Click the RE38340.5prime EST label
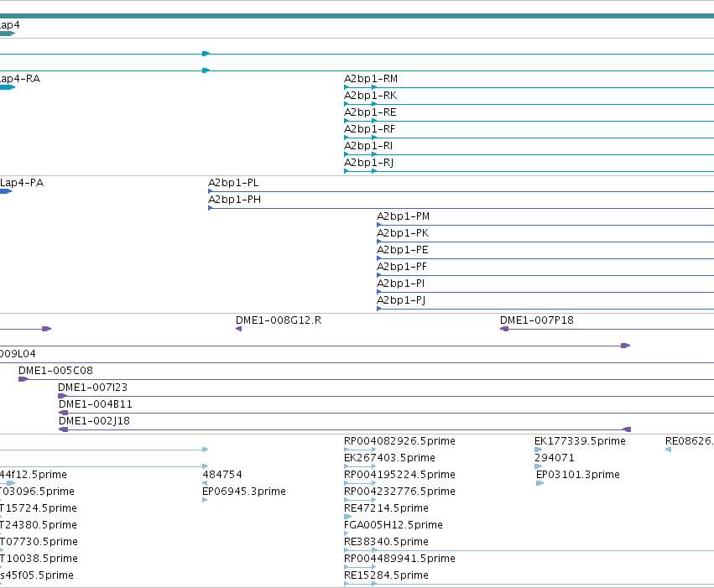Screen dimensions: 714x588 pyautogui.click(x=386, y=543)
